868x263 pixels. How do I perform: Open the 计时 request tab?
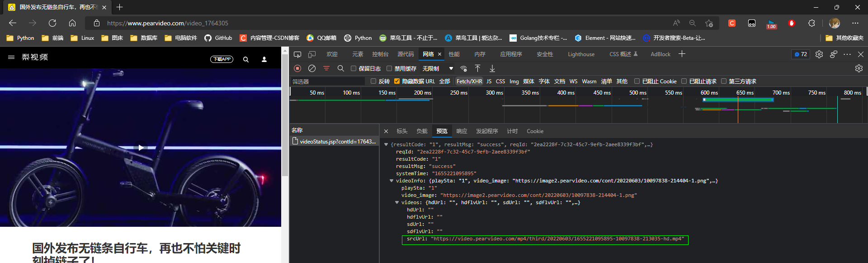[512, 131]
